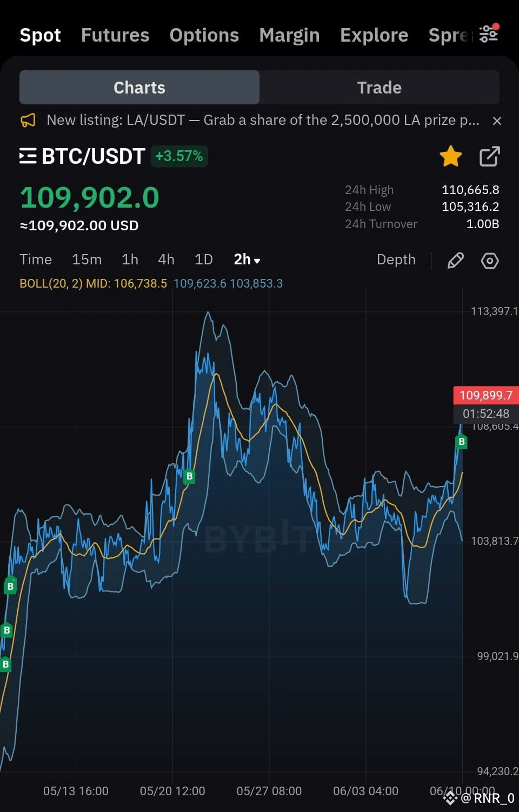
Task: Click the 99,021.9 price axis label
Action: [x=497, y=656]
